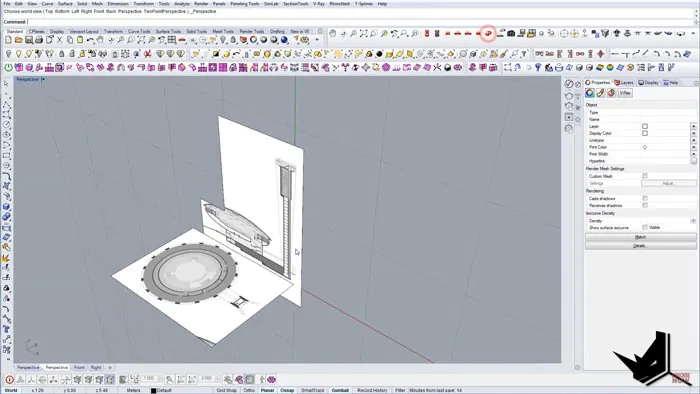
Task: Open the Print Color dropdown arrow
Action: pyautogui.click(x=693, y=147)
